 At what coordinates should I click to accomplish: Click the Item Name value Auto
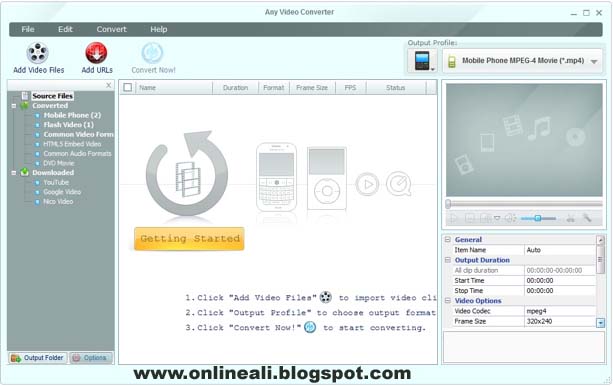[x=560, y=250]
